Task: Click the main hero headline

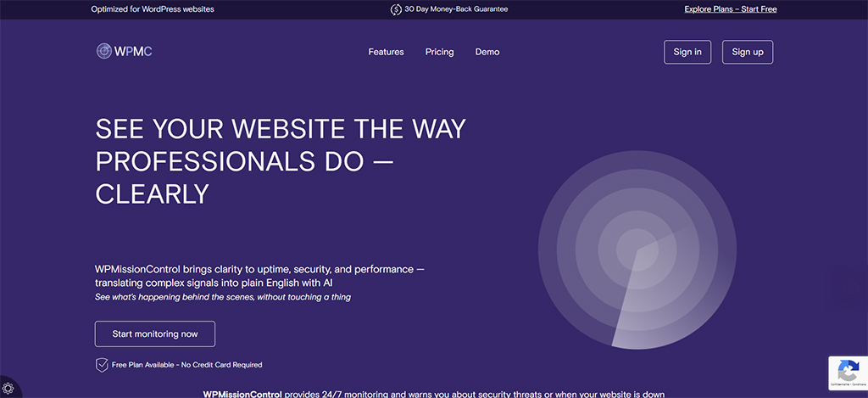Action: click(x=281, y=161)
